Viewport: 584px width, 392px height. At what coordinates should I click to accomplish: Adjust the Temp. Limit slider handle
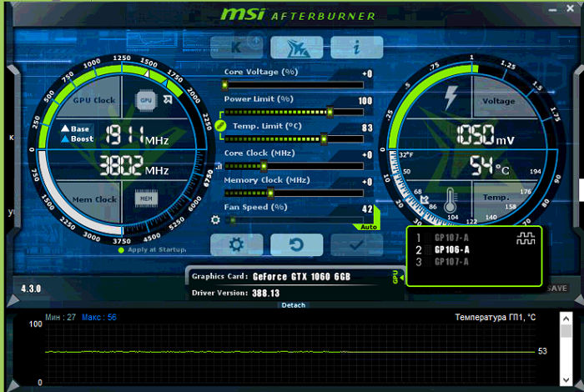(x=324, y=138)
